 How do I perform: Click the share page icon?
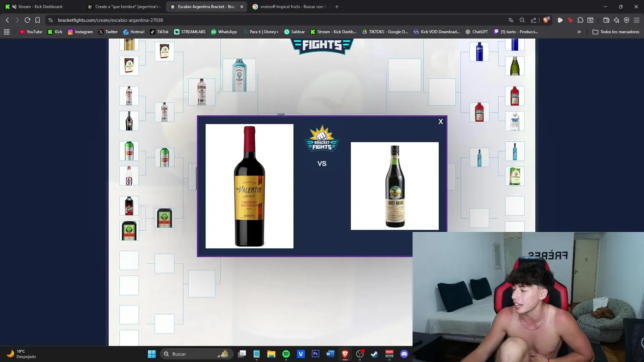(x=534, y=20)
